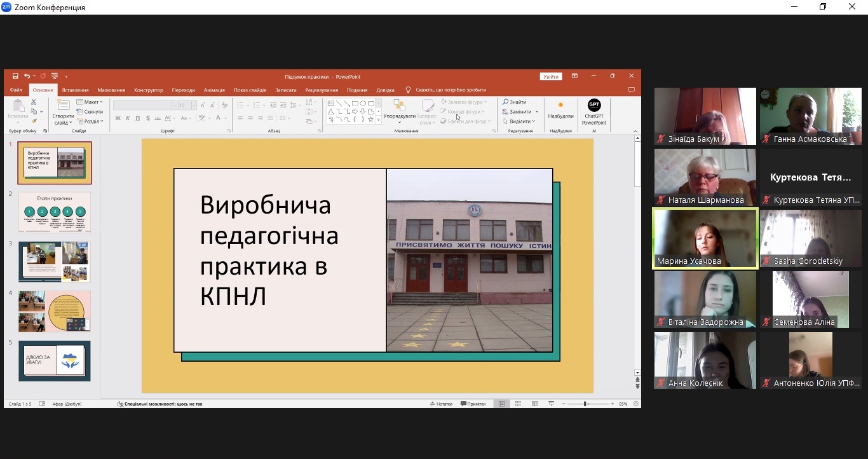Screen dimensions: 868x459
Task: Start slideshow from beginning via quick access icon
Action: point(55,76)
